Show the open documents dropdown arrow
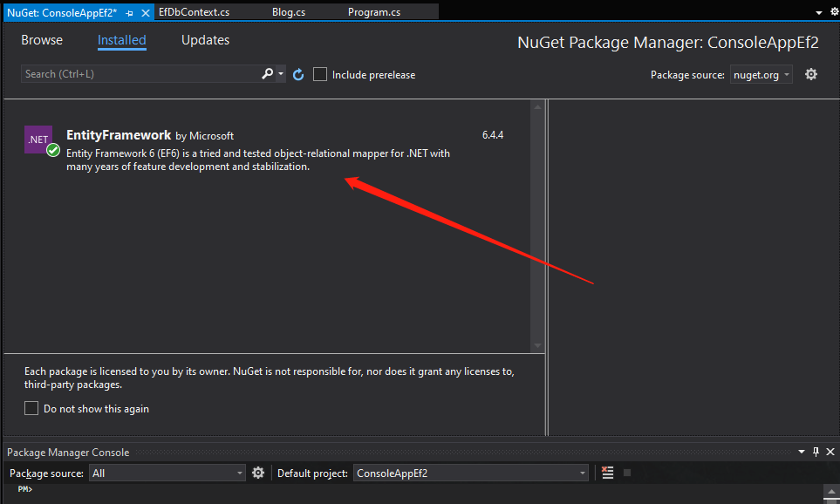The width and height of the screenshot is (840, 504). pyautogui.click(x=818, y=12)
